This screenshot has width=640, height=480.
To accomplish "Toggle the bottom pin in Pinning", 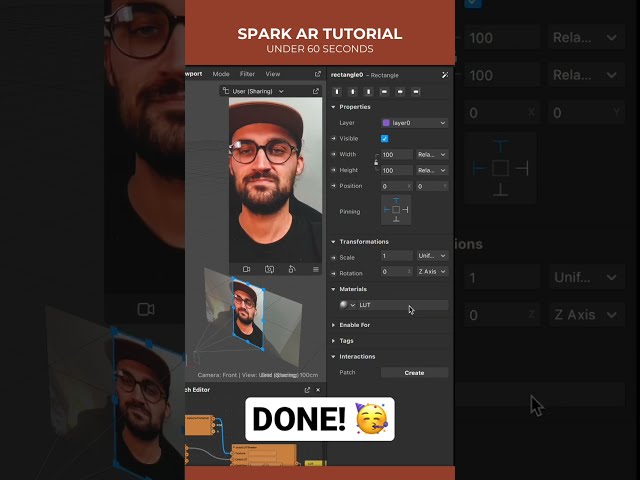I will pos(396,219).
